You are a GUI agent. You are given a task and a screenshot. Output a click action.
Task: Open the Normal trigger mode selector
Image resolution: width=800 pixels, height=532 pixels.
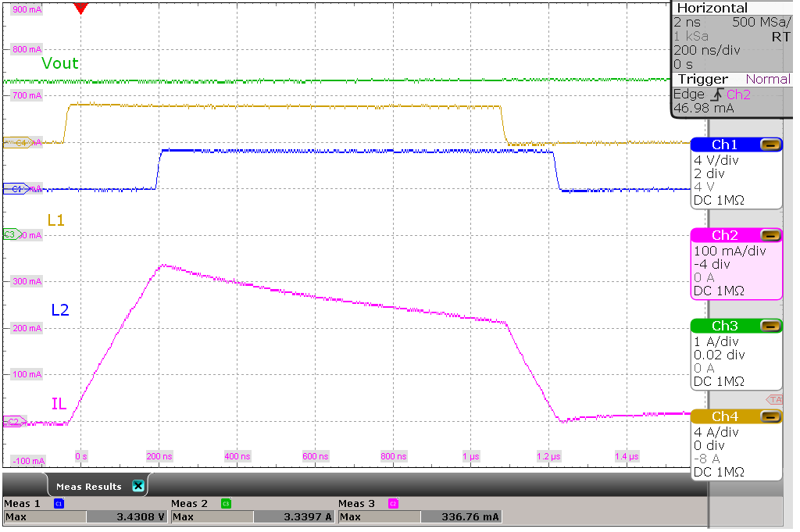point(769,79)
